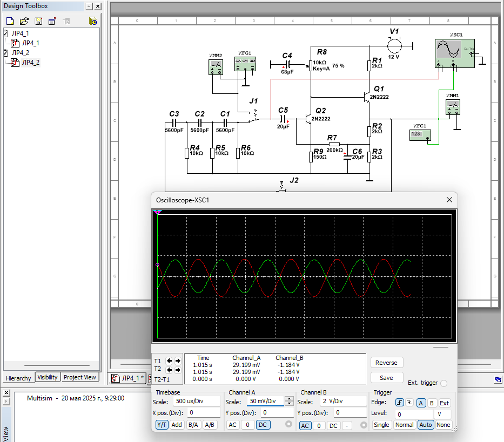Image resolution: width=504 pixels, height=442 pixels.
Task: Set timebase mode to A/B
Action: pos(210,425)
